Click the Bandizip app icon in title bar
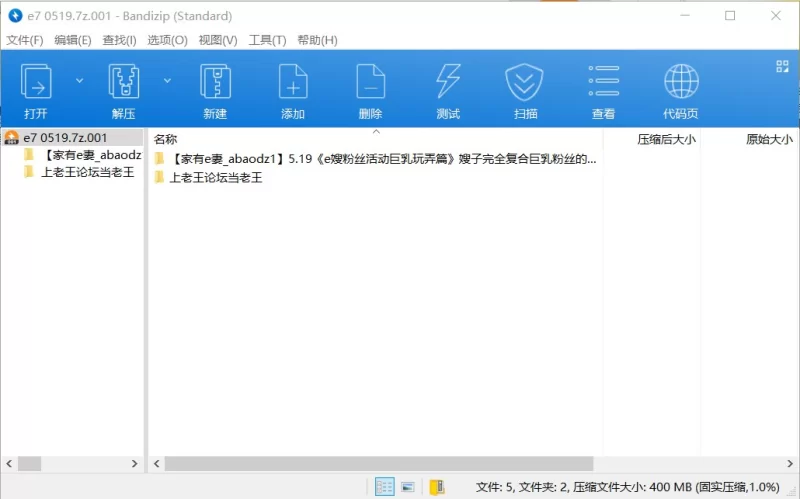The image size is (800, 499). tap(15, 16)
